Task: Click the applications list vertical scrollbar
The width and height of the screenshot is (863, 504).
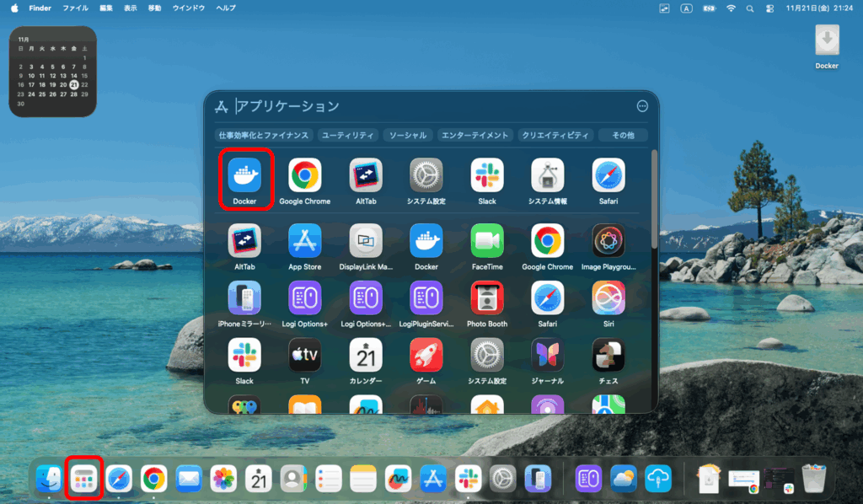Action: pos(655,199)
